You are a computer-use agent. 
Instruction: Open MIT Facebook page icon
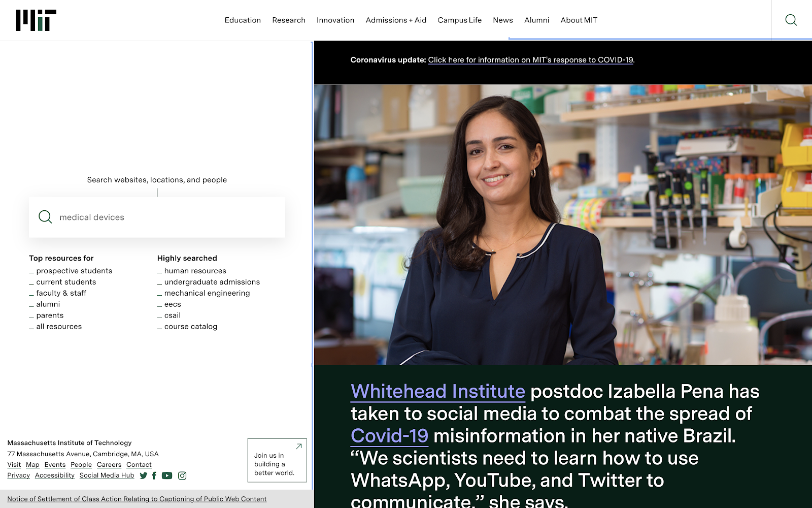point(154,475)
